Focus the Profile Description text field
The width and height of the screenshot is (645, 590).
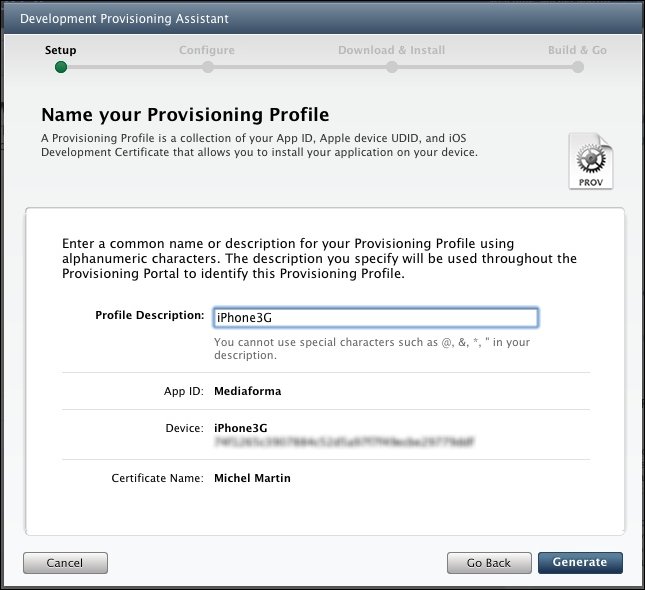click(375, 317)
